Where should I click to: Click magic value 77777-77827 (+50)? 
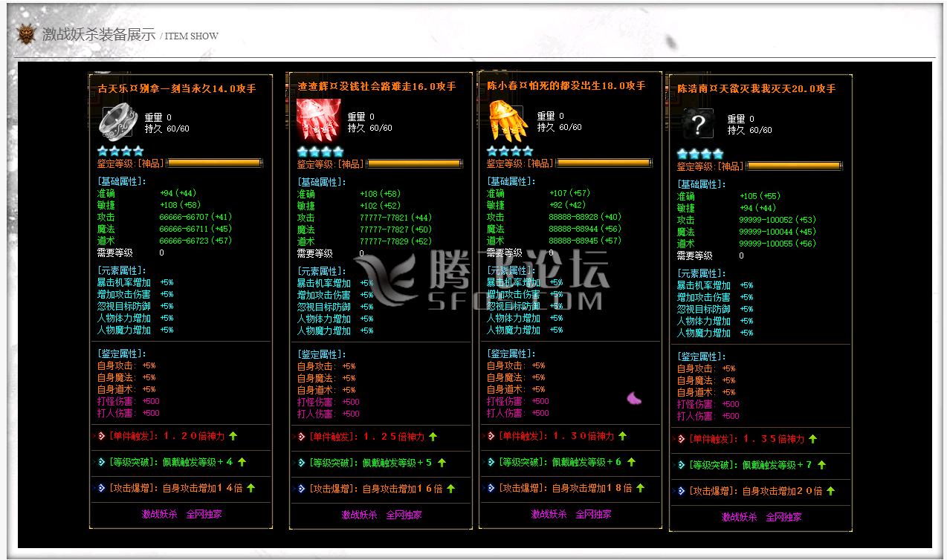click(x=395, y=229)
